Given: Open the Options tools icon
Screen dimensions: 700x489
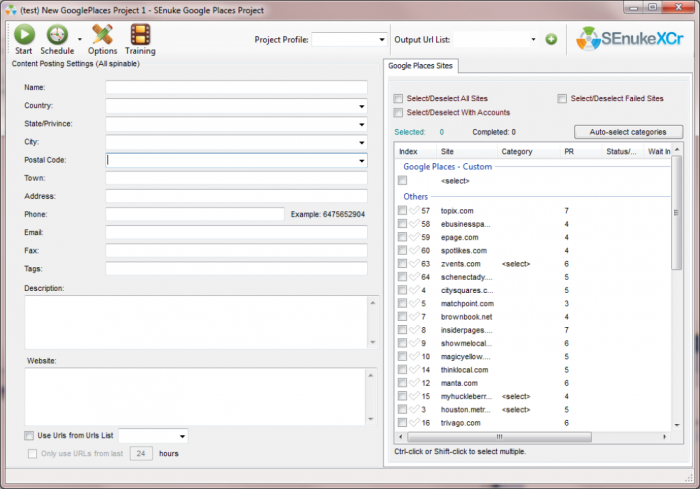Looking at the screenshot, I should pos(102,34).
